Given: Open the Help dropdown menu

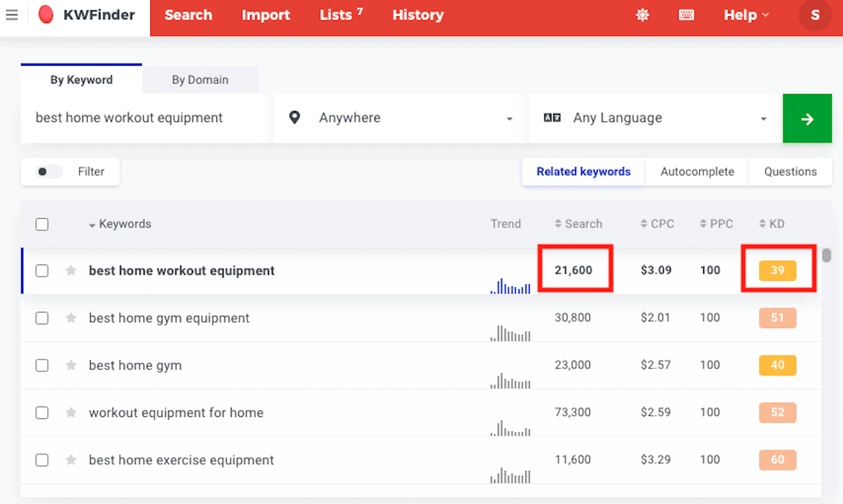Looking at the screenshot, I should click(746, 15).
